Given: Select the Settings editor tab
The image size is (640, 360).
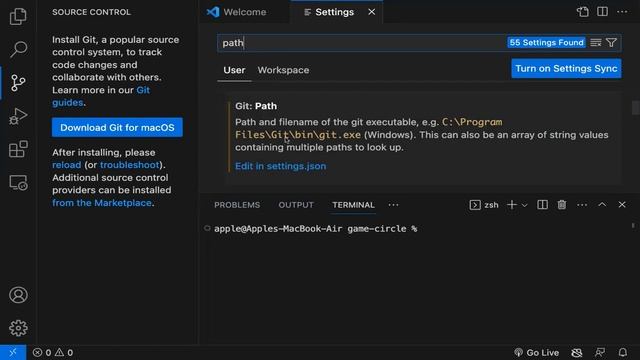Looking at the screenshot, I should click(337, 12).
